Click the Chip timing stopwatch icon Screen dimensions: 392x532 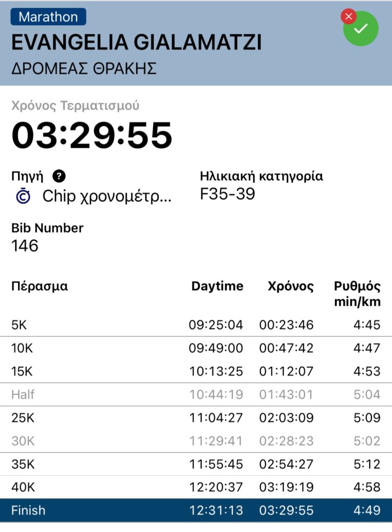24,196
